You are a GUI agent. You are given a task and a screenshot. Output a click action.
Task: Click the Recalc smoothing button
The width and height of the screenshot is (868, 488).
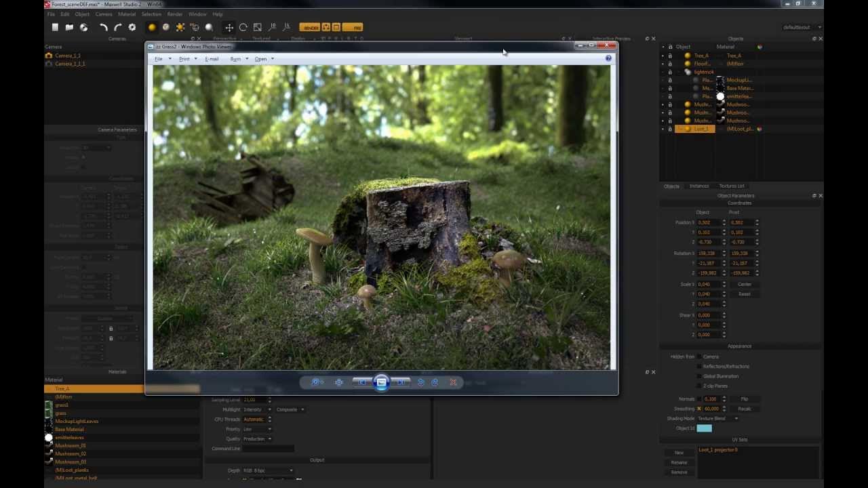[x=744, y=409]
